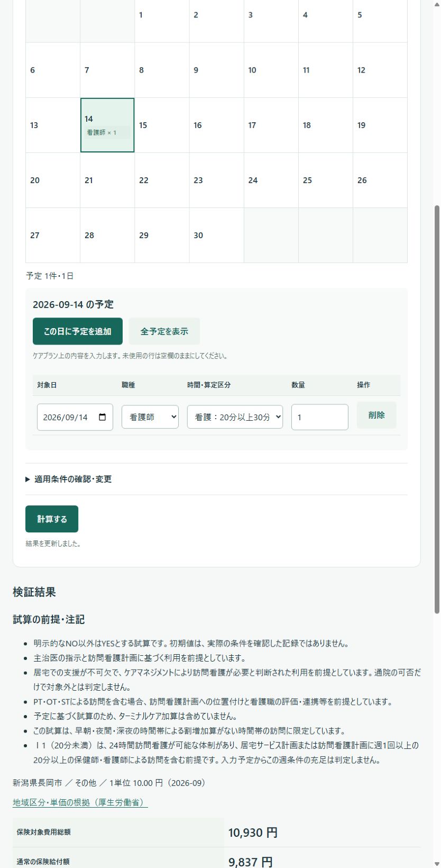The width and height of the screenshot is (441, 868).
Task: Select calendar day 7
Action: (107, 70)
